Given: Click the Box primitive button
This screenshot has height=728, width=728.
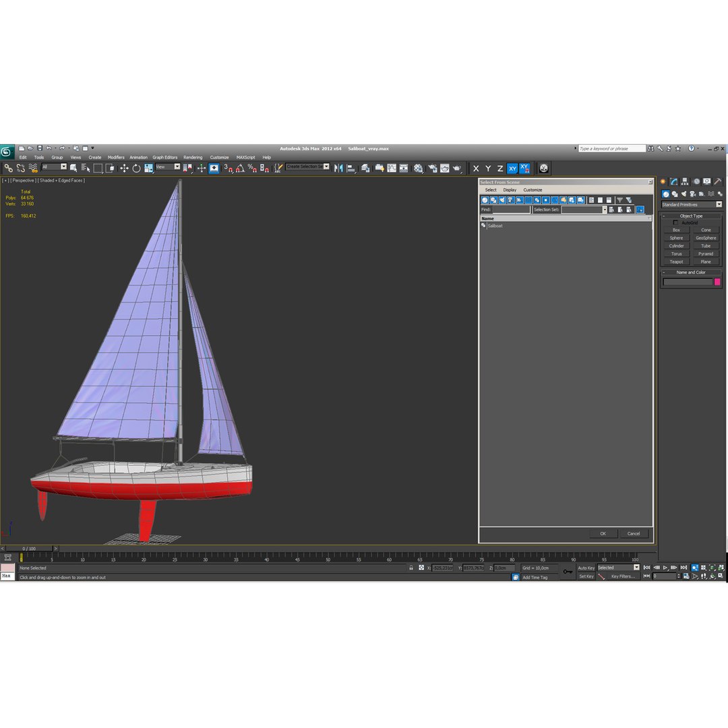Looking at the screenshot, I should pyautogui.click(x=677, y=231).
